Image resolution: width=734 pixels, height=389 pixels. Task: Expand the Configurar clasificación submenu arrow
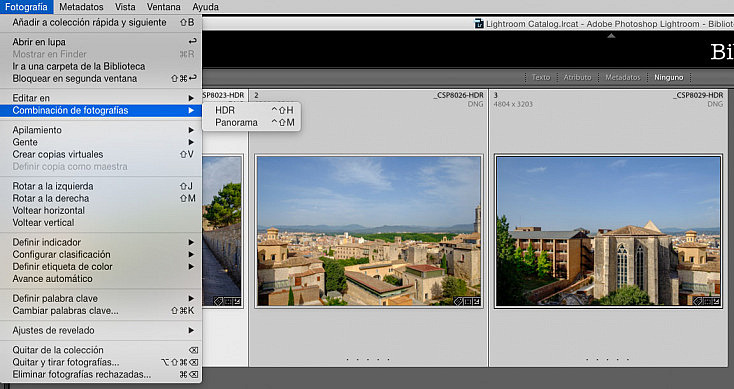coord(191,255)
